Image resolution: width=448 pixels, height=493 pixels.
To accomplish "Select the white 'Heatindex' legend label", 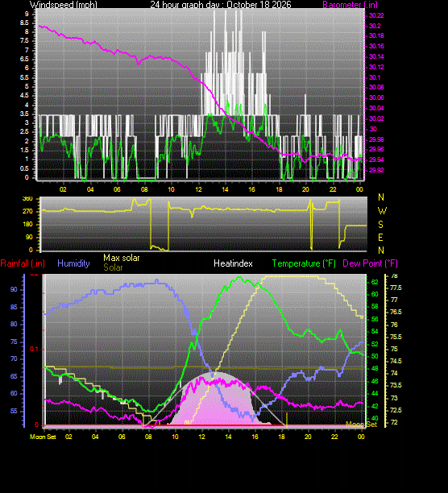I will (x=233, y=263).
